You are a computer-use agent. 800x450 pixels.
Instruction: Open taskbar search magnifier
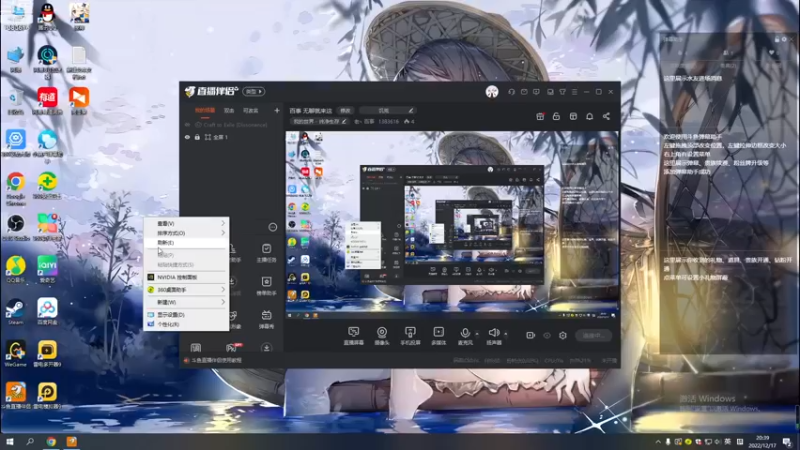[x=30, y=441]
